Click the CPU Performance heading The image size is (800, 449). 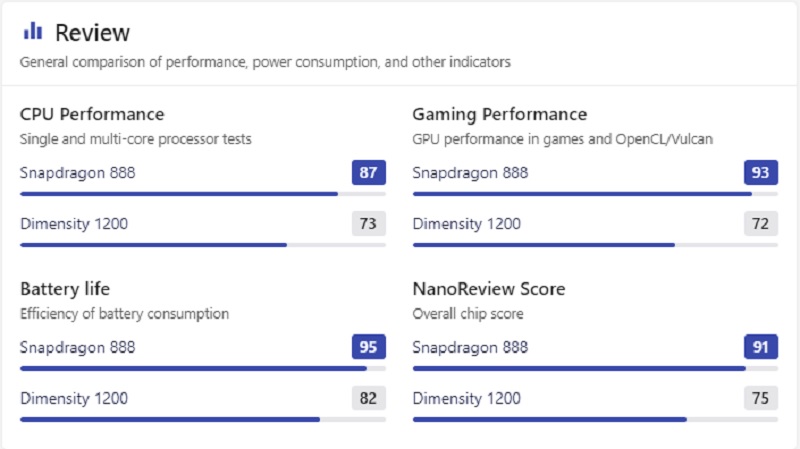click(x=92, y=114)
